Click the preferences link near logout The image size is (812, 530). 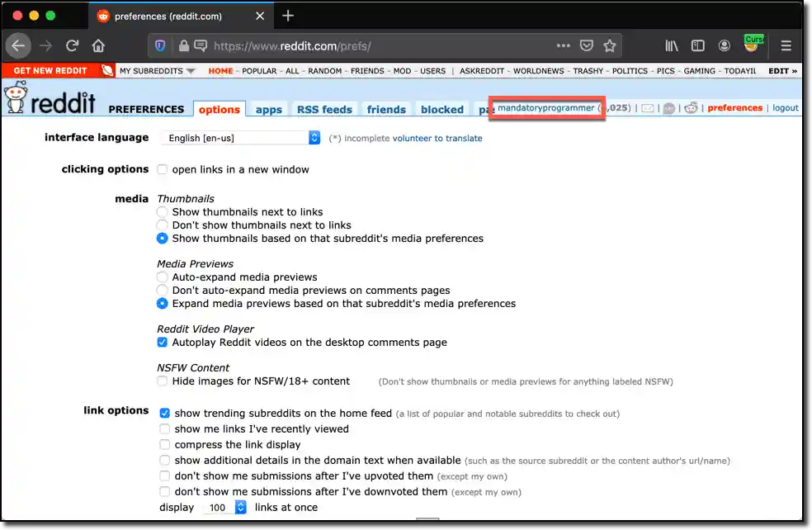click(734, 108)
